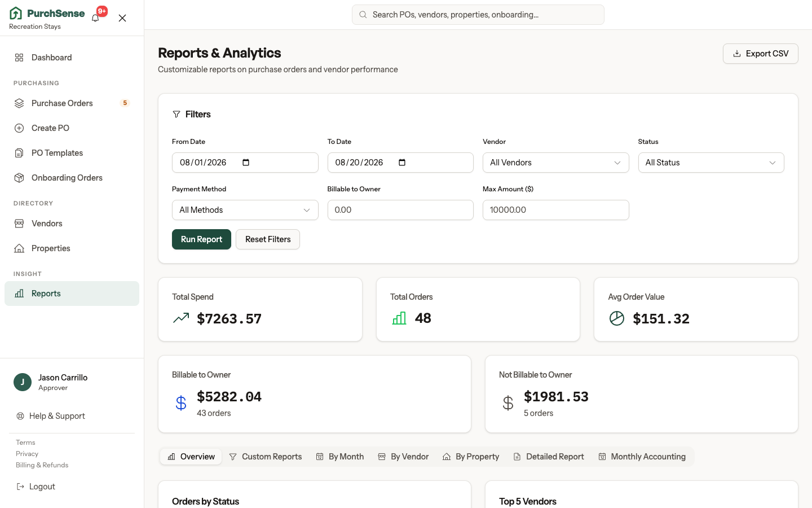Viewport: 812px width, 508px height.
Task: Click the Help & Support lifebuoy icon
Action: click(x=20, y=416)
